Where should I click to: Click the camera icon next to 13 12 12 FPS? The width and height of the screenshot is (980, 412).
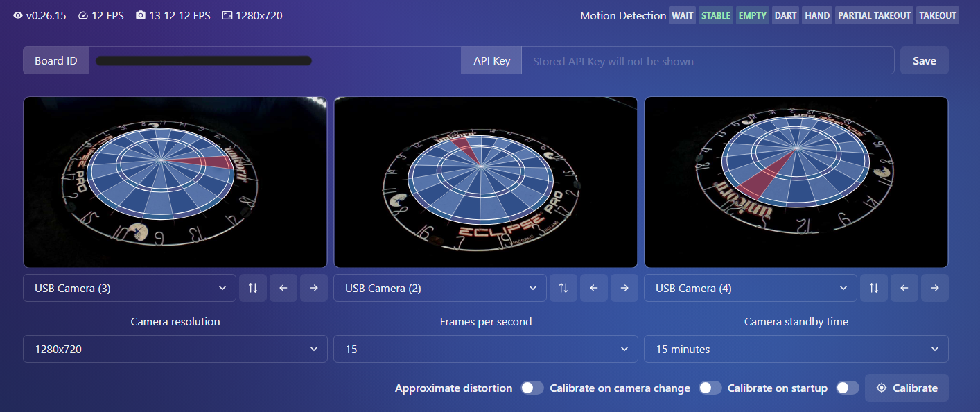141,15
